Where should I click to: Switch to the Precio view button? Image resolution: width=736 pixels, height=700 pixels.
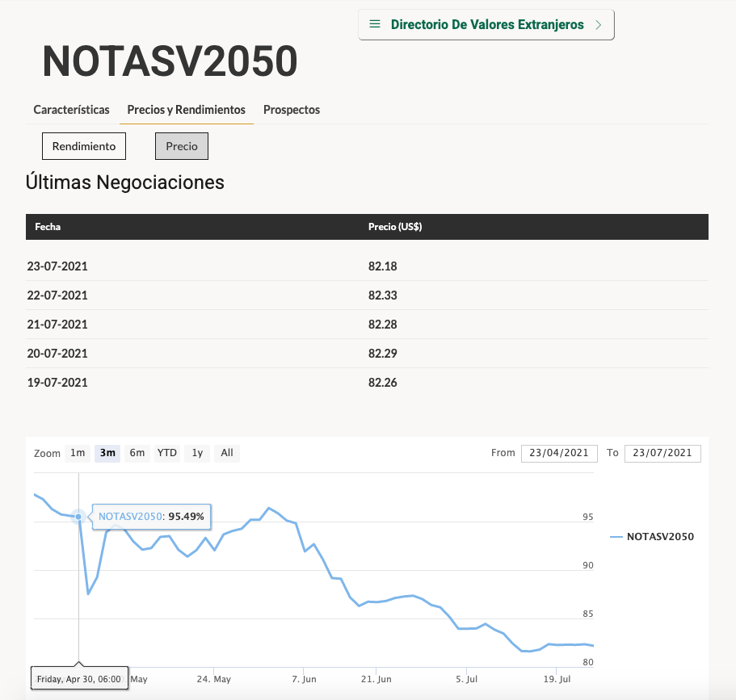point(182,146)
